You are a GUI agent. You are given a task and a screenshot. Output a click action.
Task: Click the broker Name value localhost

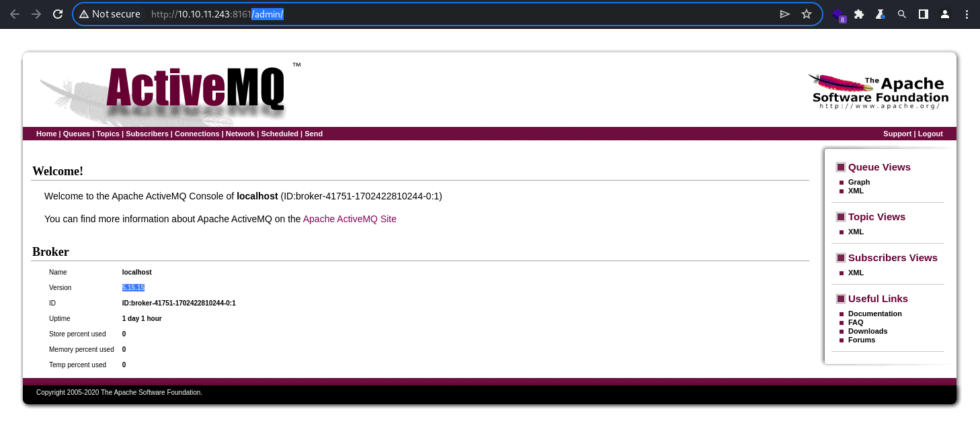click(x=136, y=272)
